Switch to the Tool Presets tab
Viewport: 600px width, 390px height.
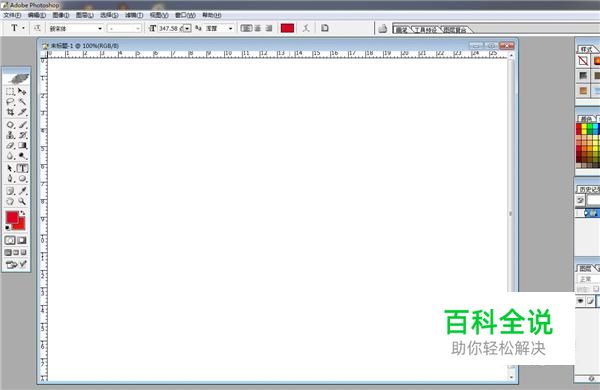[x=425, y=30]
